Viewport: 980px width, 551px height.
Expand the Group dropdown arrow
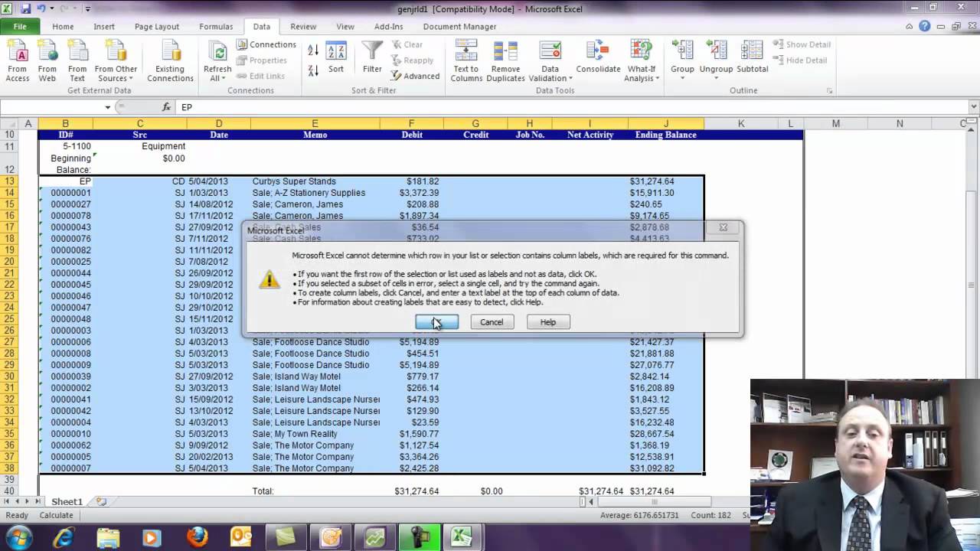point(682,79)
